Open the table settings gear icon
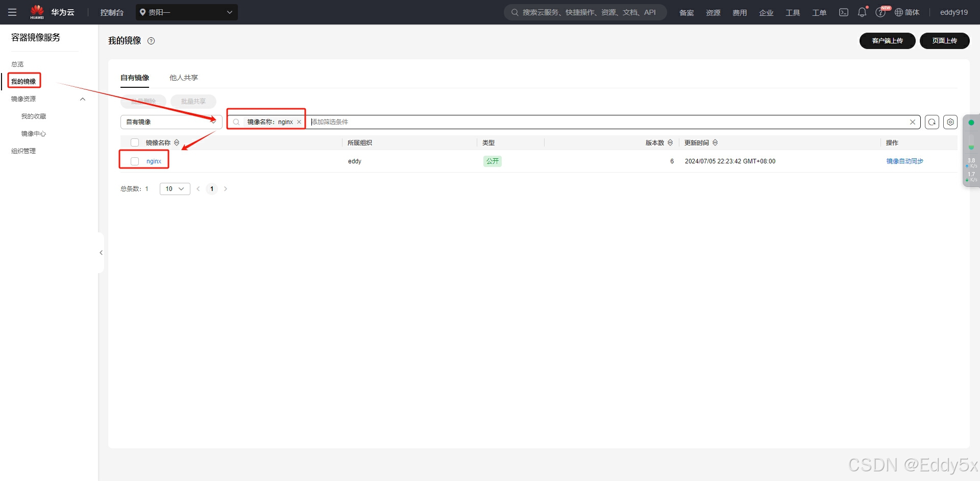 (950, 122)
